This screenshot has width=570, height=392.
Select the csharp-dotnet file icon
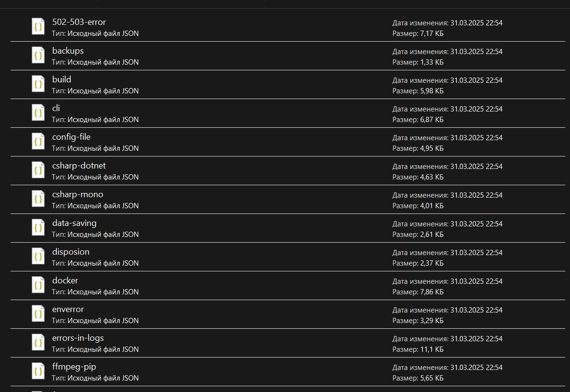click(x=38, y=170)
